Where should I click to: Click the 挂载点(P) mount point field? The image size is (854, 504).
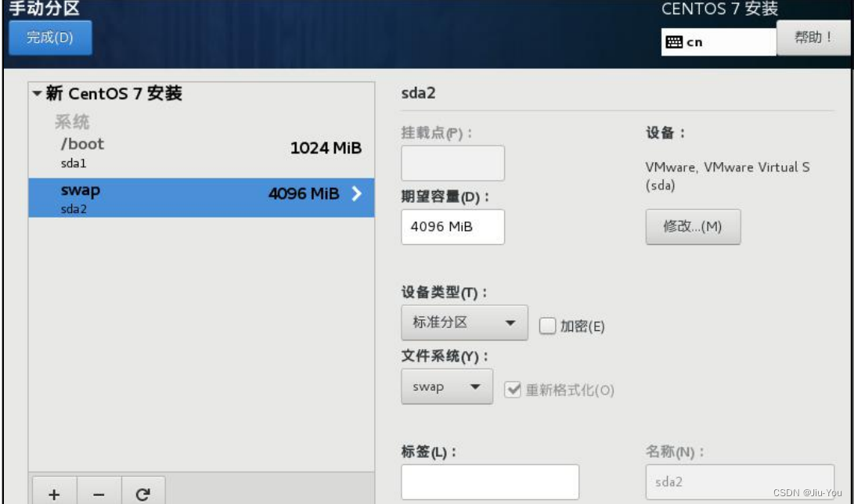[452, 163]
